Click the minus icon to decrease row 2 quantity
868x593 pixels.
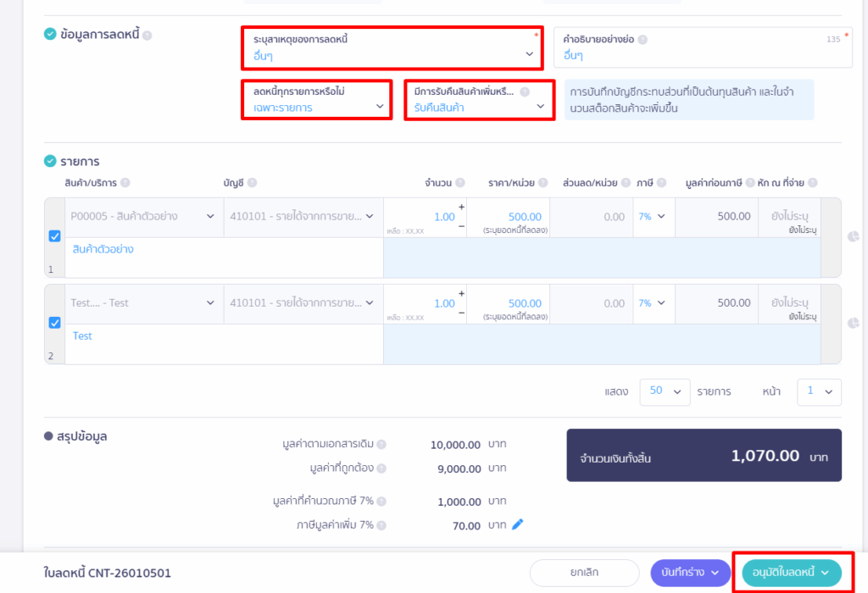[x=462, y=313]
